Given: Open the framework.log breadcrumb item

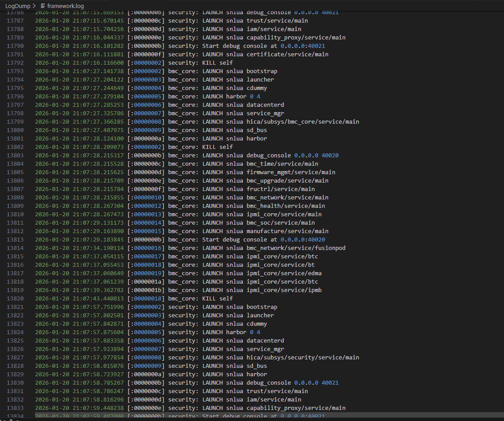Looking at the screenshot, I should pos(66,6).
